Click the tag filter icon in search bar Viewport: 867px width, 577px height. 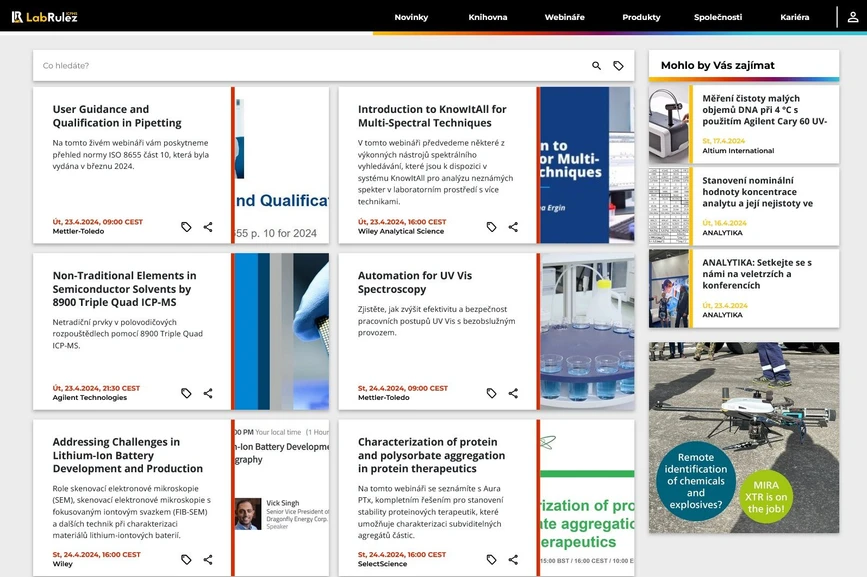tap(618, 66)
